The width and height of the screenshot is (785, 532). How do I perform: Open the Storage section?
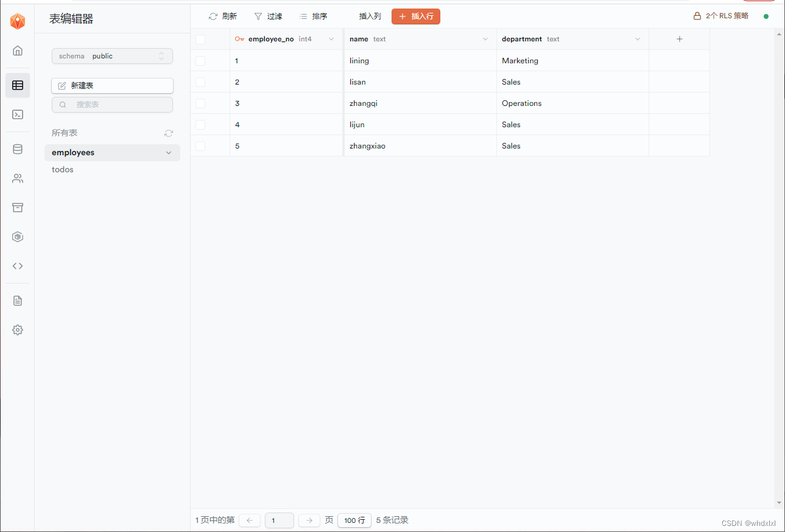(x=17, y=207)
